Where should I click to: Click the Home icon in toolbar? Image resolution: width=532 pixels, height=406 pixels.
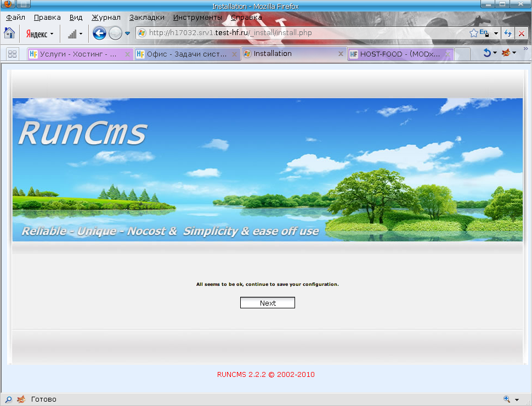click(9, 33)
